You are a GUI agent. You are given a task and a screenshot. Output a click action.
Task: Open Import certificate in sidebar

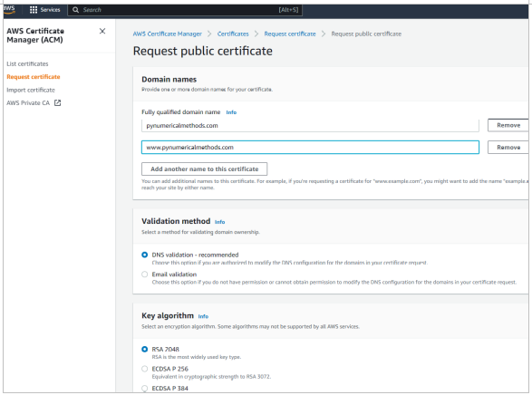[x=31, y=90]
